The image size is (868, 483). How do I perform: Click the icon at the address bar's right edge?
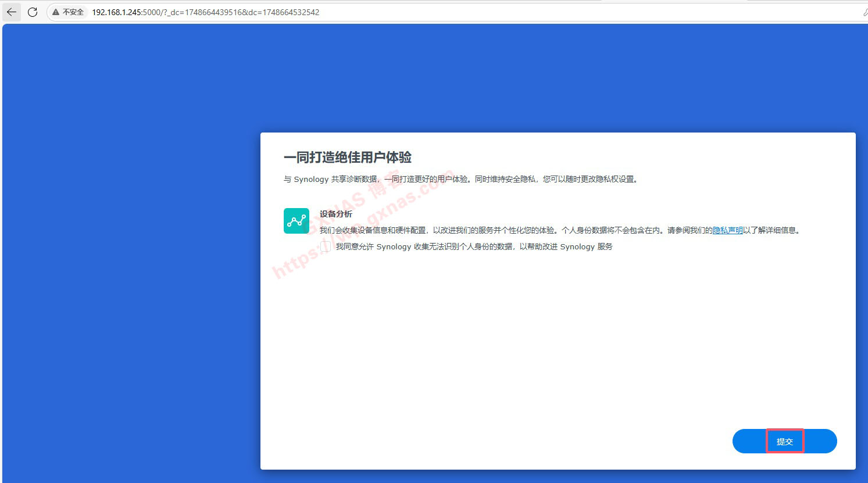pyautogui.click(x=865, y=12)
